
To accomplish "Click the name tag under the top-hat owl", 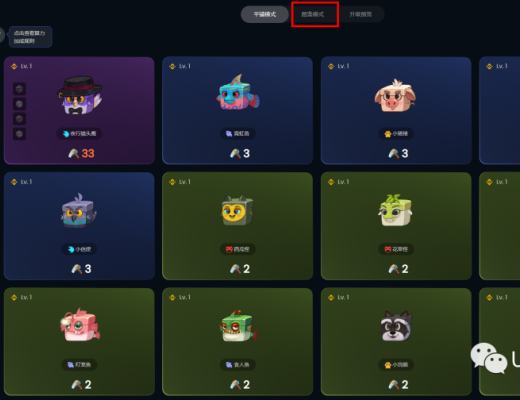I will [x=80, y=134].
